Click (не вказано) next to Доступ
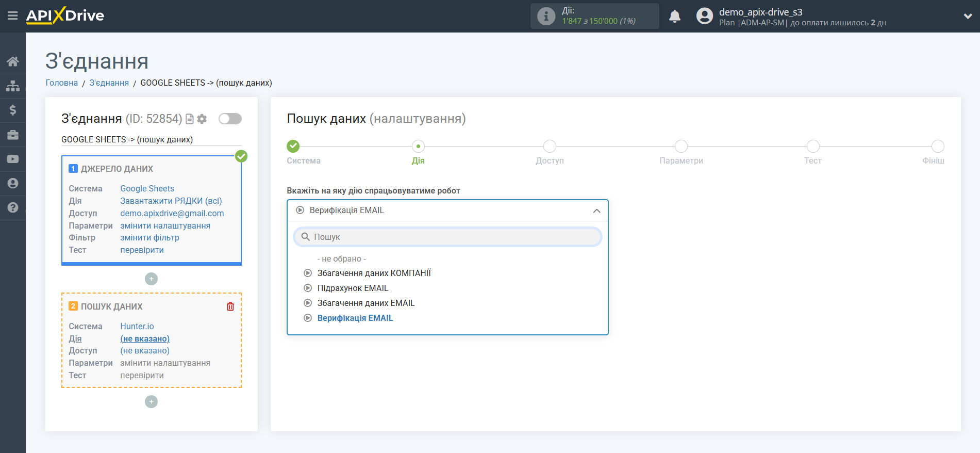Viewport: 980px width, 453px height. pos(145,351)
